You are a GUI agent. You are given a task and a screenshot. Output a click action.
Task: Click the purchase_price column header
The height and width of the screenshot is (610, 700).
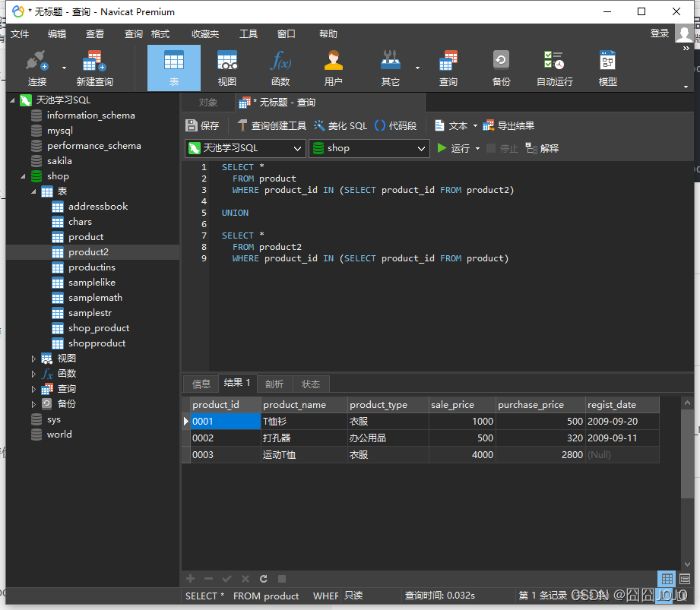click(540, 405)
